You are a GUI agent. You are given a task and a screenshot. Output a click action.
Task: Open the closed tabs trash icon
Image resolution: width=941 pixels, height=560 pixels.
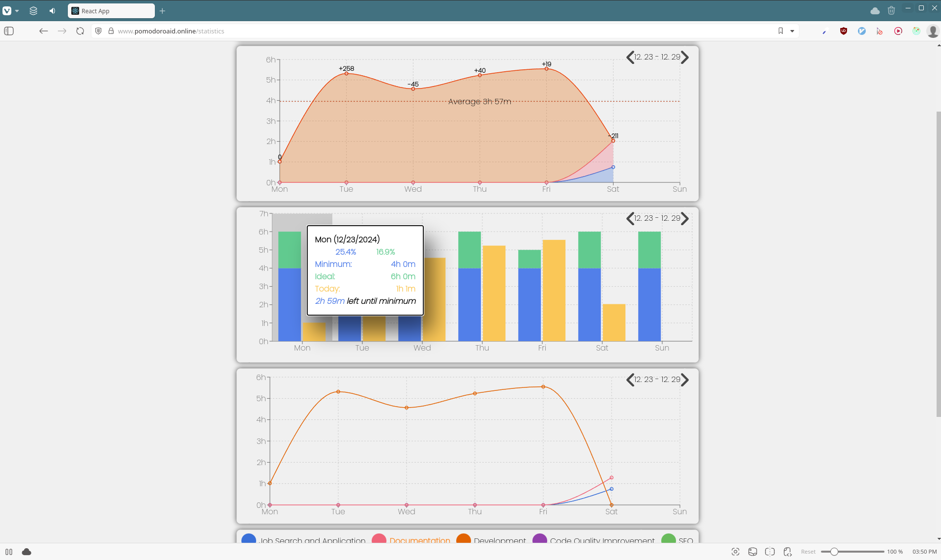click(x=891, y=10)
